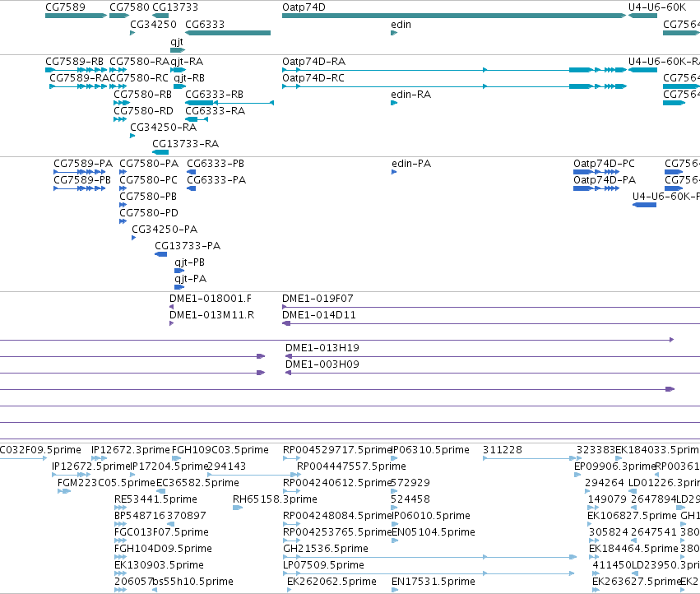Select the EC36582.5prime EST label
The width and height of the screenshot is (700, 594).
[197, 483]
